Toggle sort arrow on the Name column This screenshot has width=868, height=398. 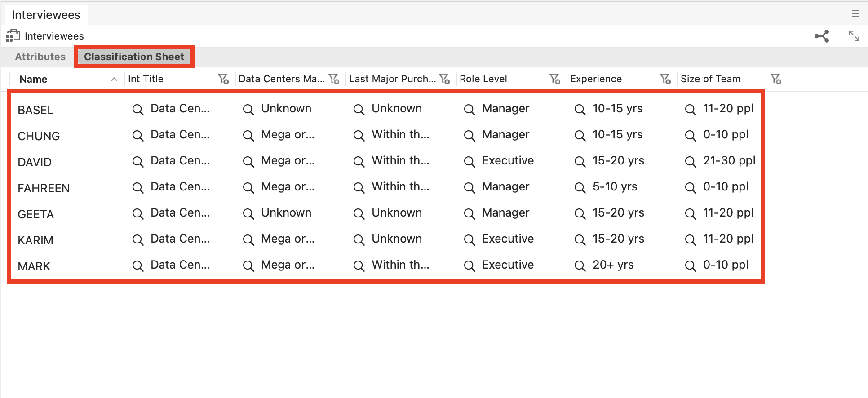114,79
